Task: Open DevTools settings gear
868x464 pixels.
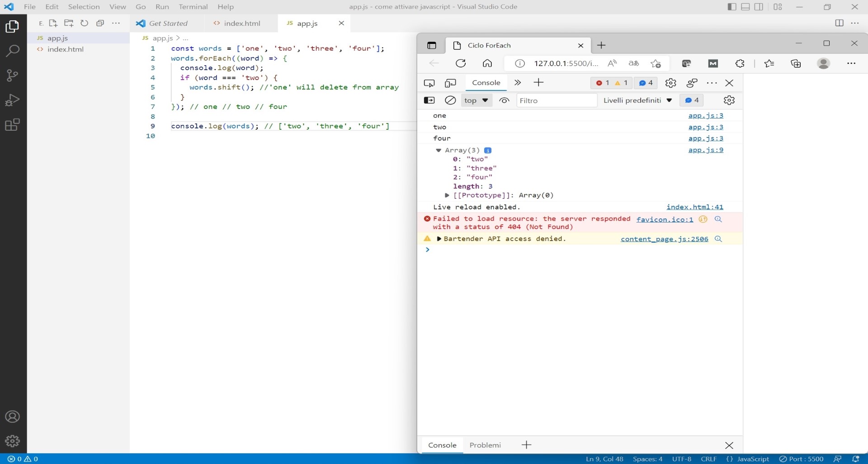Action: [x=670, y=83]
